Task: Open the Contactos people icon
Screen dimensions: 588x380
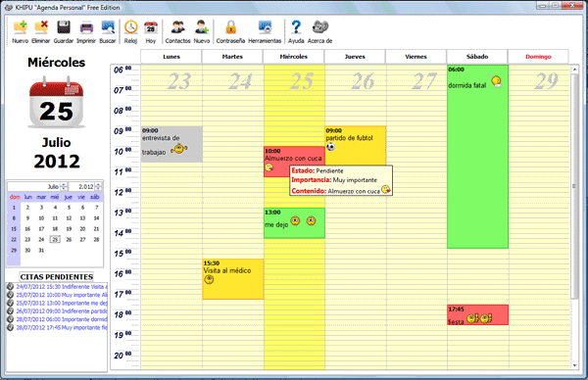Action: coord(177,27)
